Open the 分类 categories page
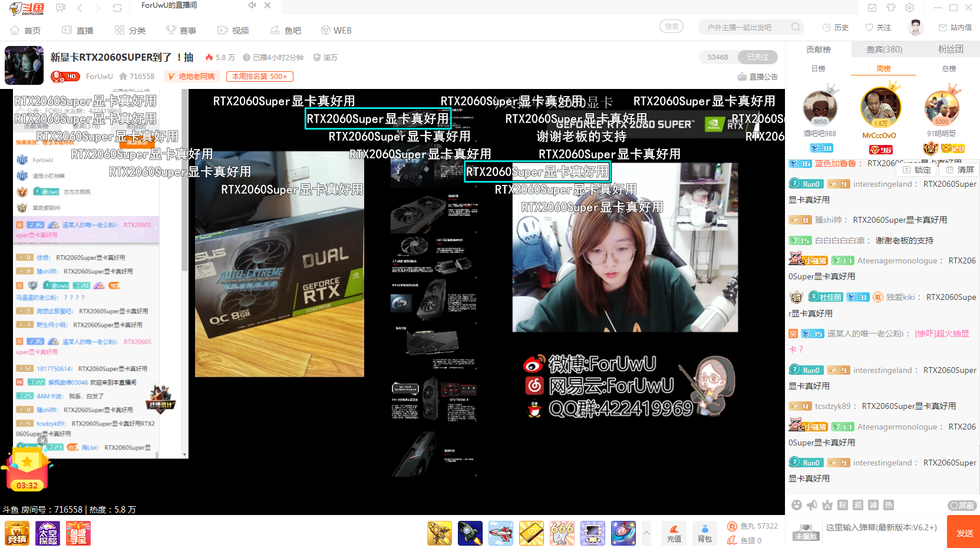 tap(130, 30)
